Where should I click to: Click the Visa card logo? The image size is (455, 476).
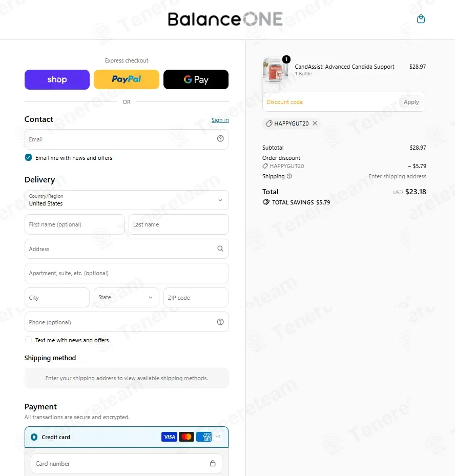point(170,437)
